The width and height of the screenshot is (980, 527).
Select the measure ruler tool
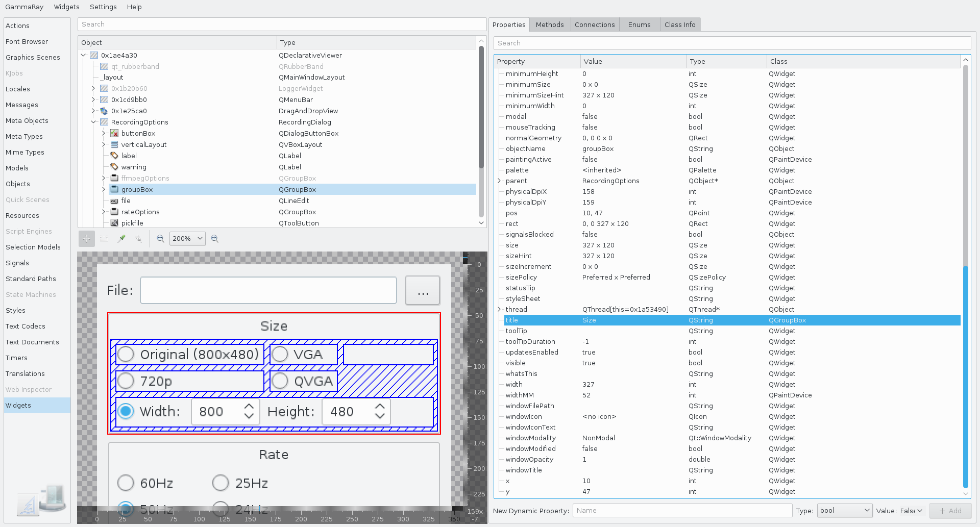[x=104, y=239]
